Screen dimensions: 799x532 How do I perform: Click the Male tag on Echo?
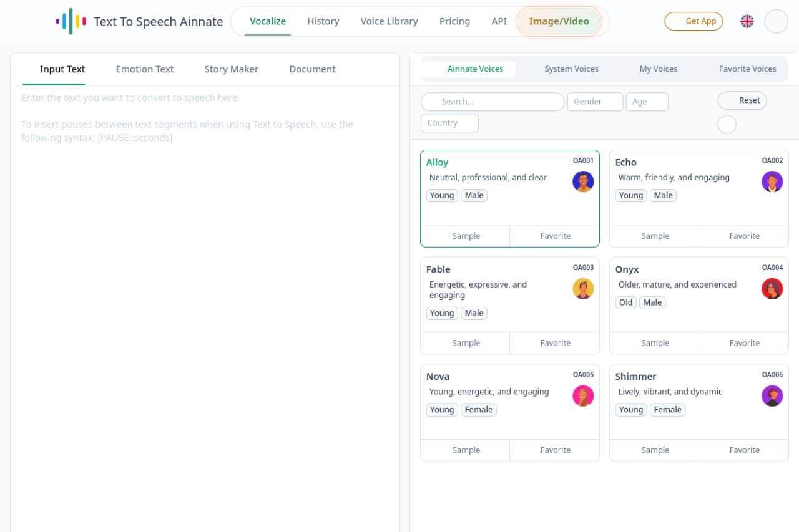[663, 195]
